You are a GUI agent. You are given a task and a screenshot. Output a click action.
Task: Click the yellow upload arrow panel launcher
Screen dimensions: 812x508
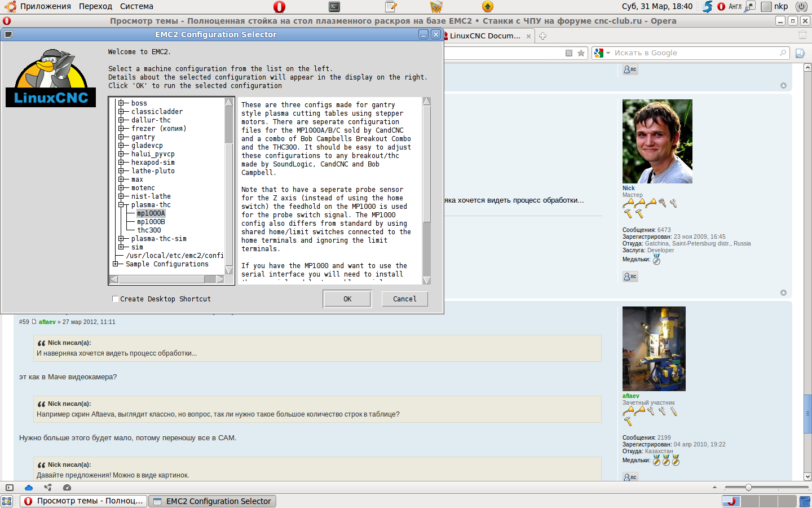(x=488, y=7)
